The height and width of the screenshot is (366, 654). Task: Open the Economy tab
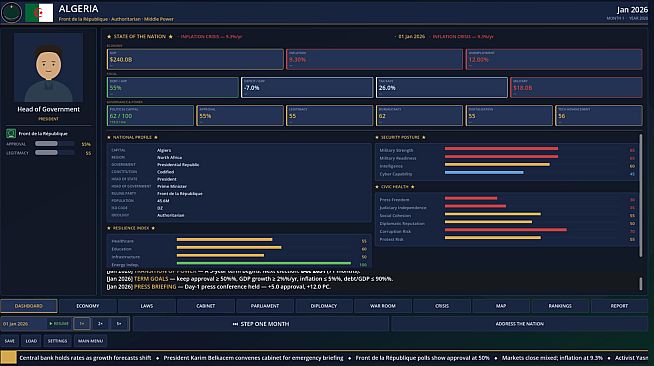88,306
